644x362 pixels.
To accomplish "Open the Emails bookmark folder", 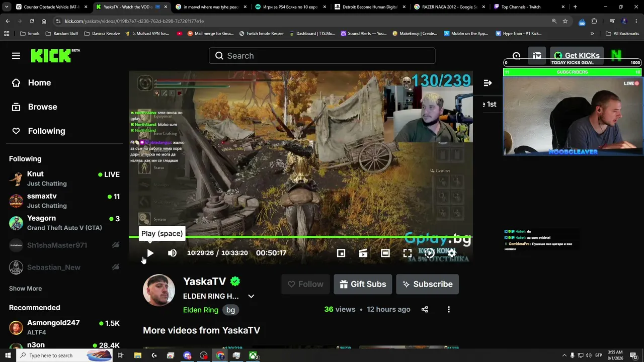I will pos(30,34).
